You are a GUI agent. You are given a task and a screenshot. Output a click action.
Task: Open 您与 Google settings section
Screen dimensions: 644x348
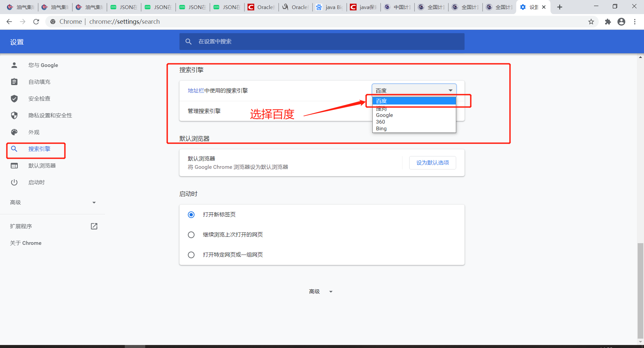[43, 65]
